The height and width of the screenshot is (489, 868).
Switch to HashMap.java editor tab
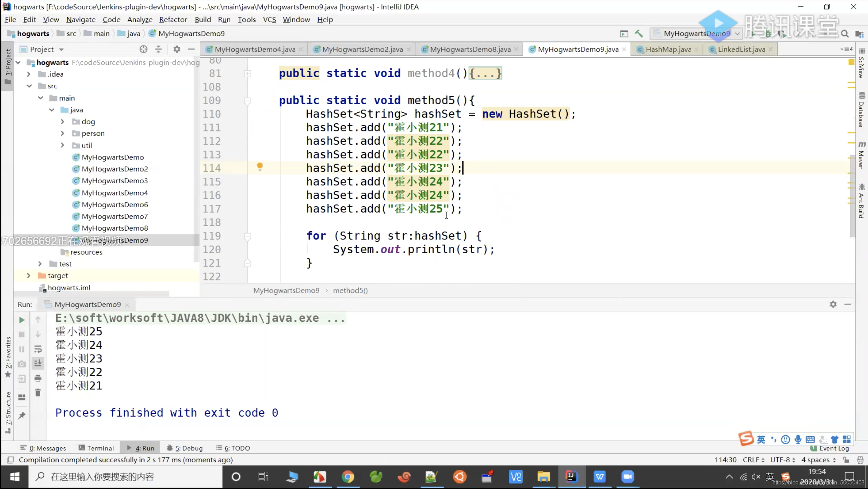point(668,49)
